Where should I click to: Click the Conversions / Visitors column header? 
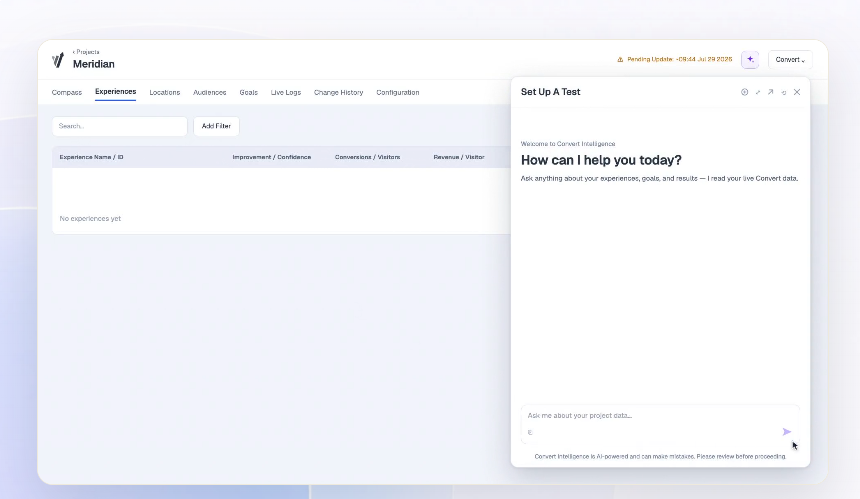367,157
